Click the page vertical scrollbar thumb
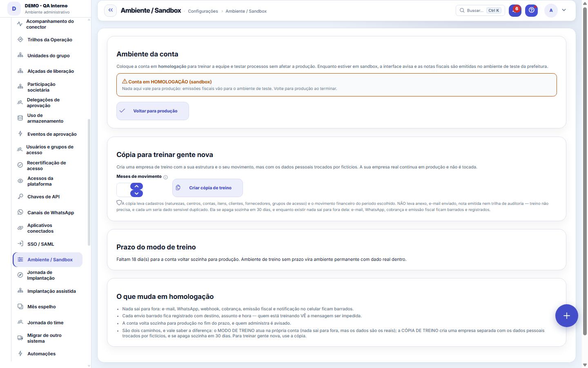The width and height of the screenshot is (588, 368). (585, 172)
